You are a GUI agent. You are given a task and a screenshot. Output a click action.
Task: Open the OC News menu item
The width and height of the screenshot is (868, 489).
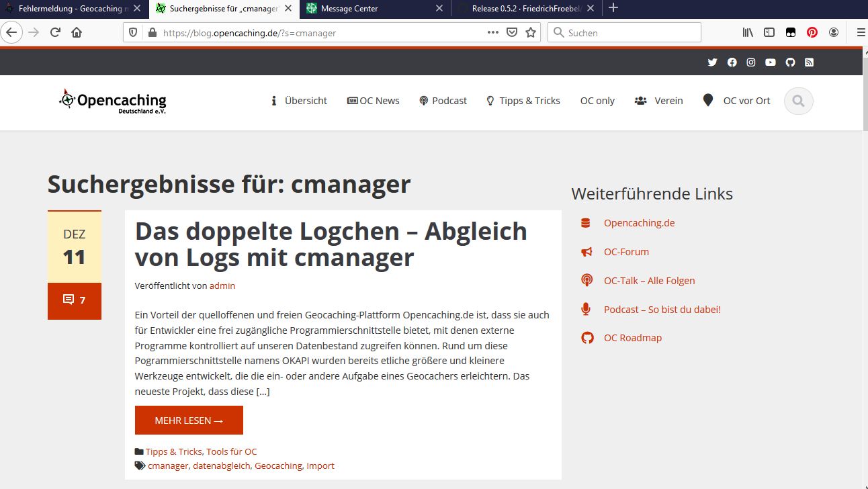pyautogui.click(x=374, y=101)
